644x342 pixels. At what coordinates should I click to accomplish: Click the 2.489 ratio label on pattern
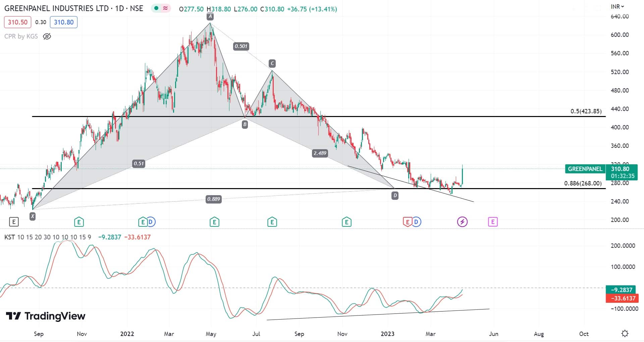pyautogui.click(x=320, y=153)
